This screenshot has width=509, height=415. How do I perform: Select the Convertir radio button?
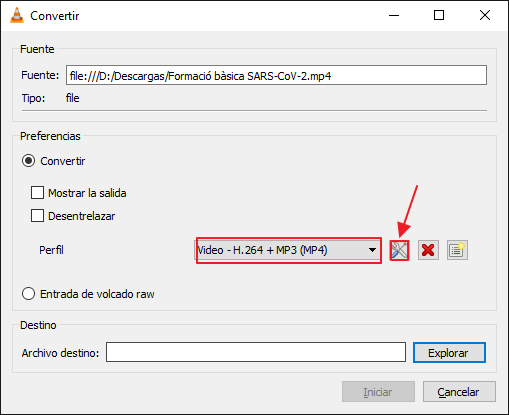point(28,161)
